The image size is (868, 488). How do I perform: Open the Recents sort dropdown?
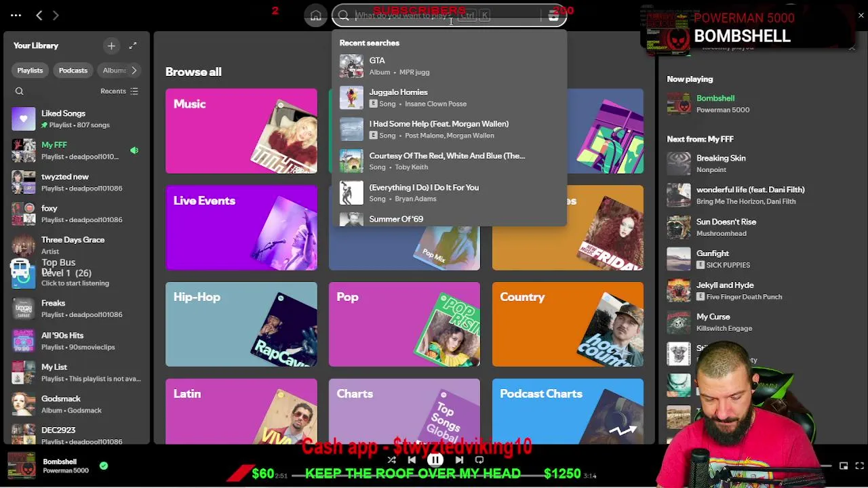tap(119, 91)
